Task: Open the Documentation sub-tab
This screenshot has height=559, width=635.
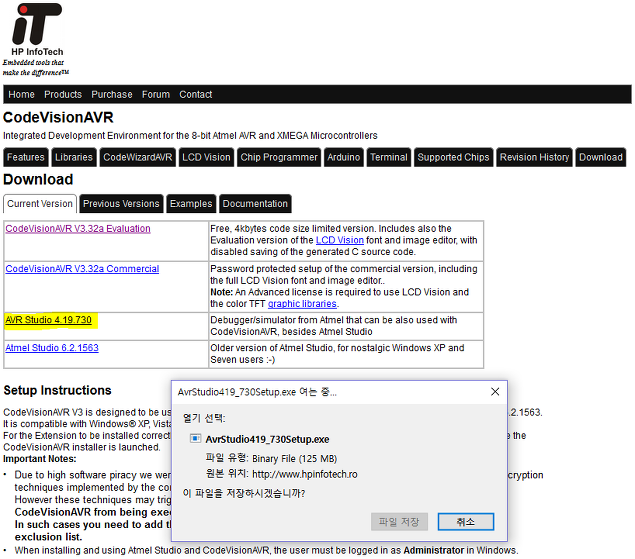Action: (255, 203)
